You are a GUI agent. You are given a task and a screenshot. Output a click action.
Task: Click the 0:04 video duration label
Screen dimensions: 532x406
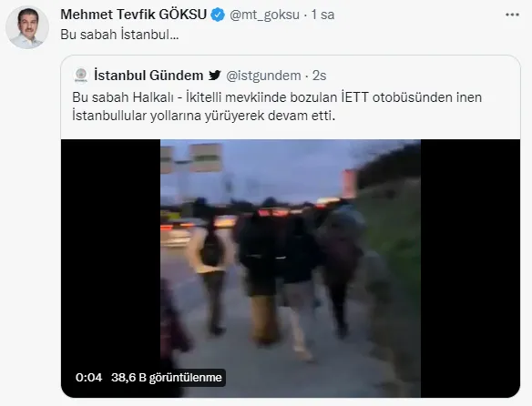click(x=88, y=378)
